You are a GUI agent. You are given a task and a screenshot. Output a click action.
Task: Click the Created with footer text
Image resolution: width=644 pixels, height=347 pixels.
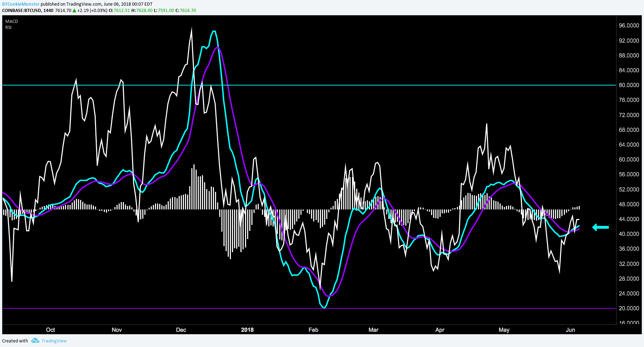click(x=15, y=341)
